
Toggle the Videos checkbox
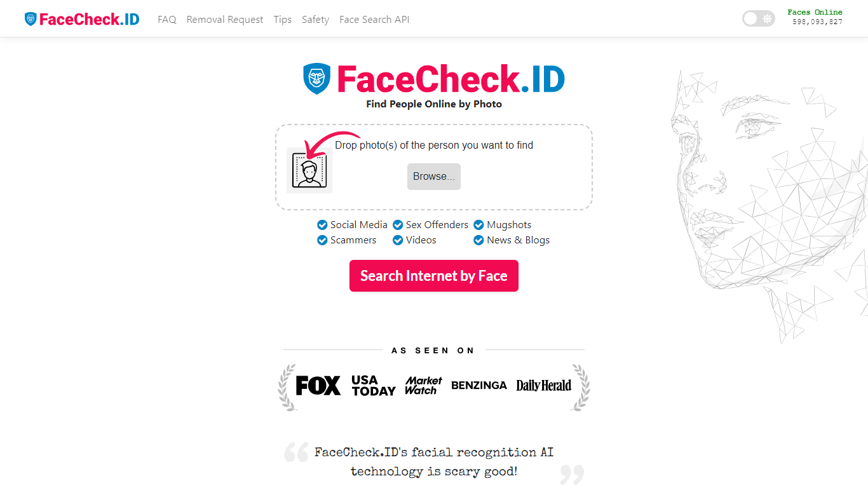(398, 240)
